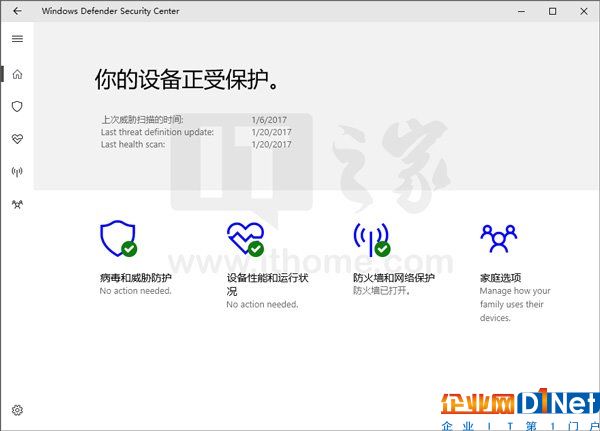Open the family icon in sidebar
This screenshot has width=600, height=431.
(17, 204)
